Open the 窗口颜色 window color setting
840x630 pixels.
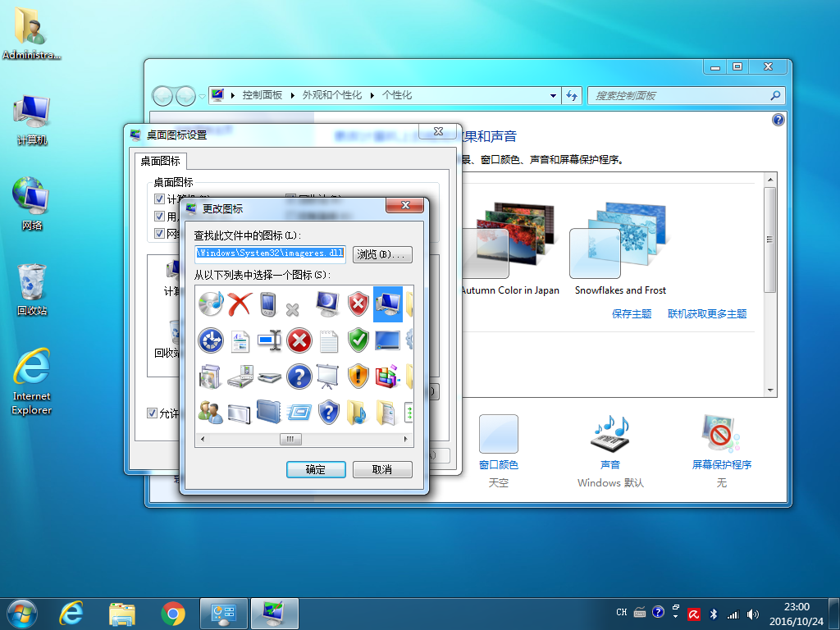499,450
